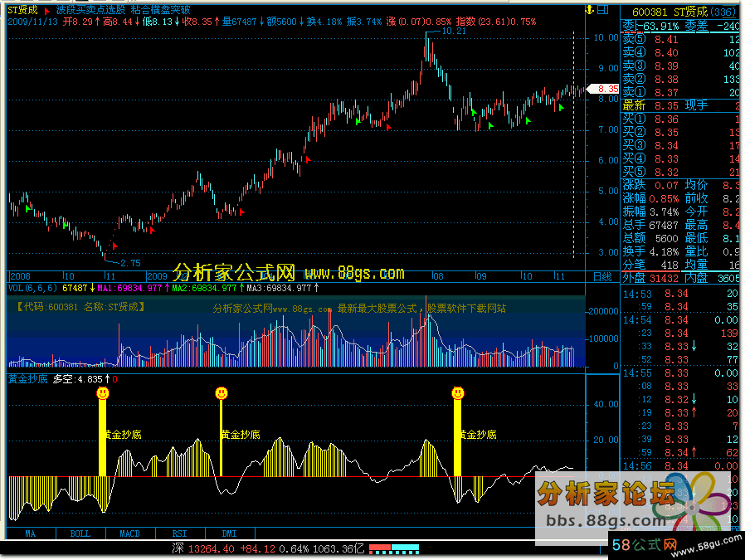Switch to the MA indicator tab
Viewport: 745px width, 560px height.
31,533
